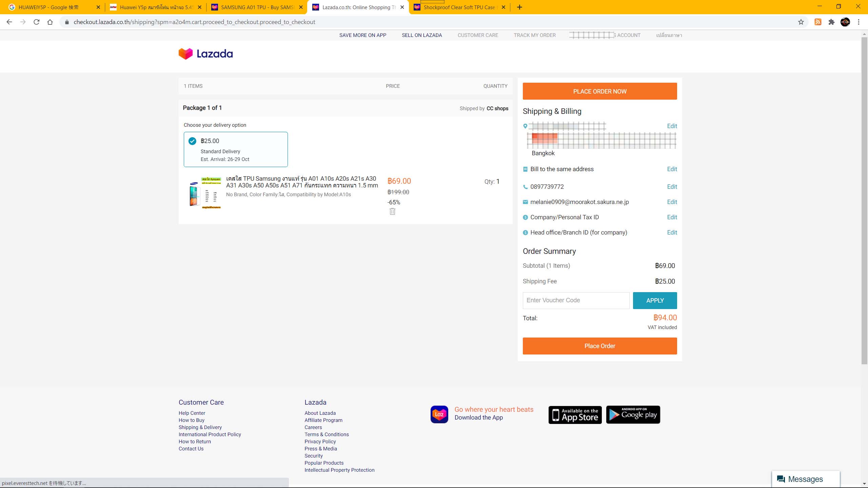Select the ฿25.00 Standard Delivery option
Image resolution: width=868 pixels, height=488 pixels.
point(236,149)
